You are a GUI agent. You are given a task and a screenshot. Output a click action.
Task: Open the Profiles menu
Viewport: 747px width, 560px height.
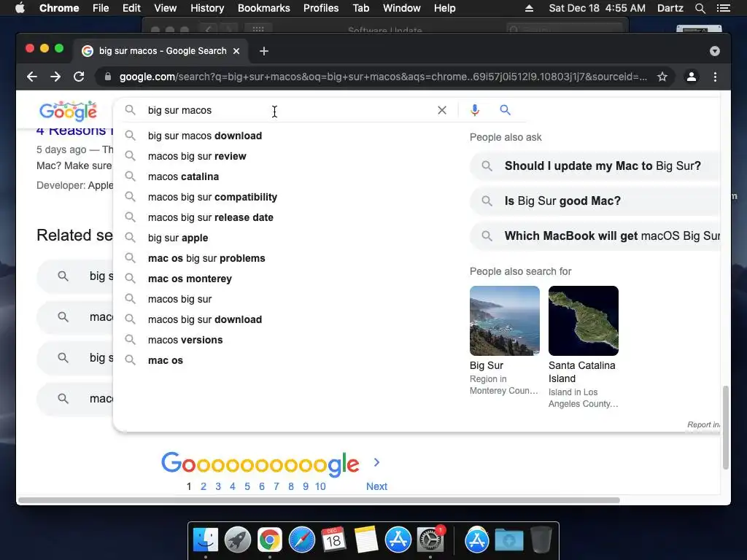[x=321, y=8]
